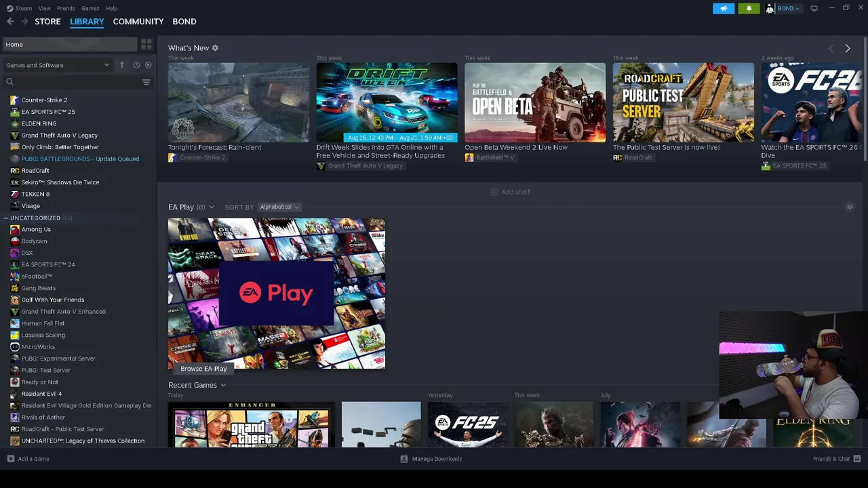This screenshot has width=868, height=488.
Task: Open Friends & Chat icon
Action: (x=857, y=459)
